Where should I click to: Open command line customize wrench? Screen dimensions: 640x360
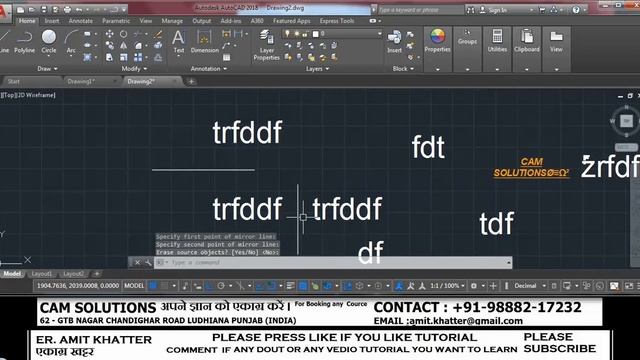[x=148, y=262]
